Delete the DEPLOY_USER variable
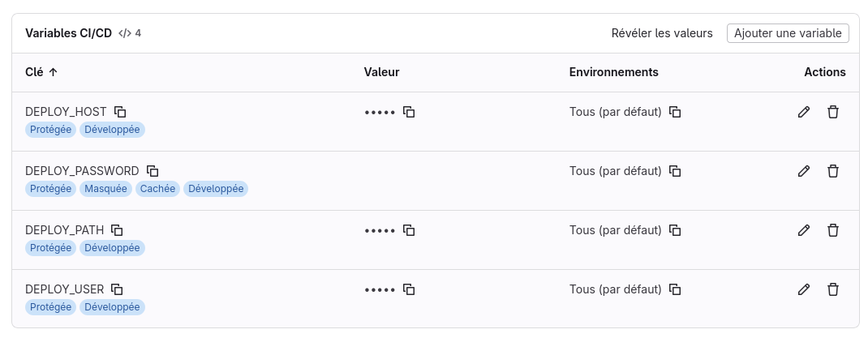This screenshot has height=338, width=868. [832, 289]
